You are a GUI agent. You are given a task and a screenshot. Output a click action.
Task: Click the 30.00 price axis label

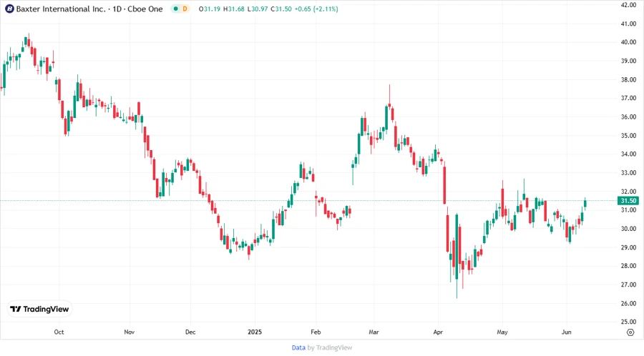tap(628, 229)
